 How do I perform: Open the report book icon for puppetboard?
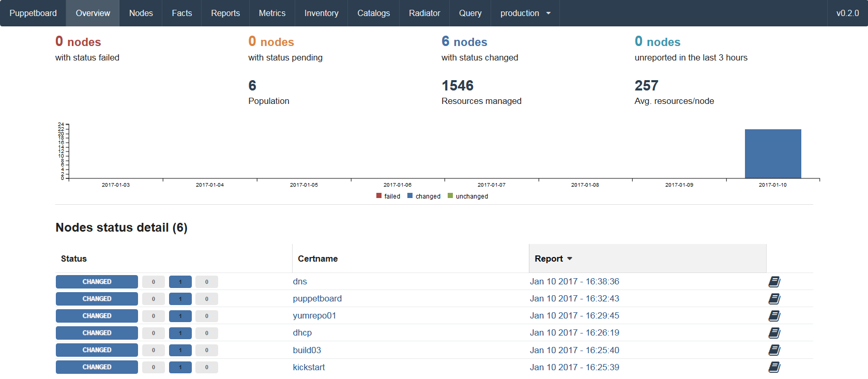774,299
